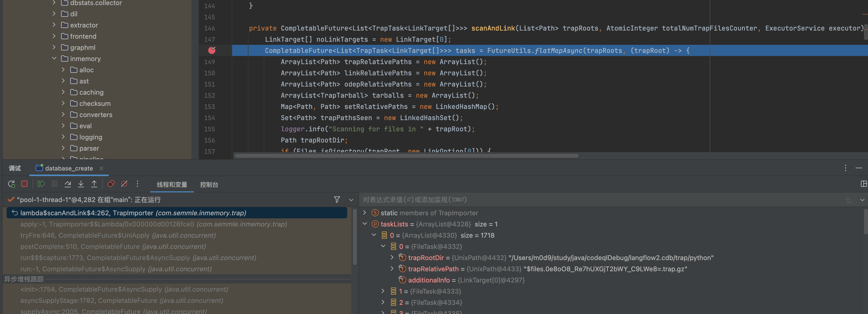Select the database_create session tab
The height and width of the screenshot is (314, 868).
coord(69,168)
